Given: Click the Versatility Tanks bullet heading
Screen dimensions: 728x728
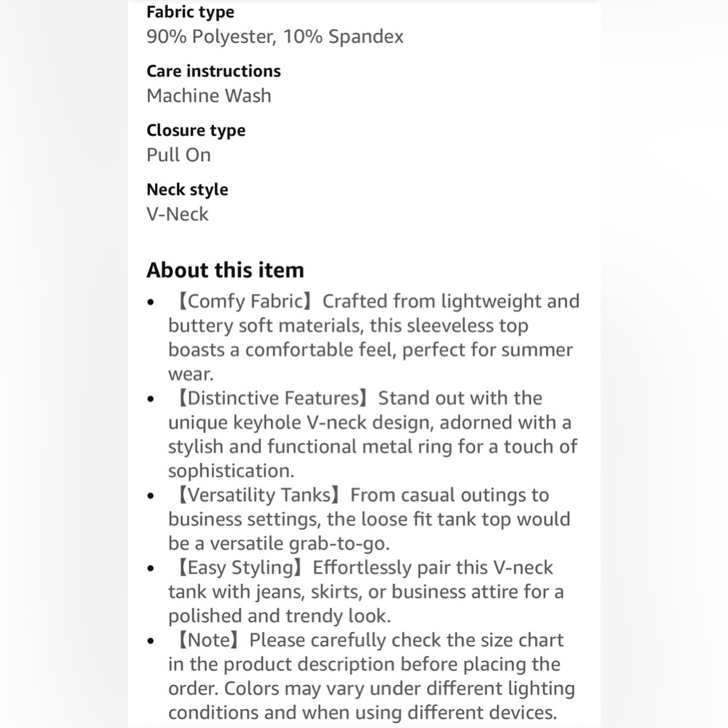Looking at the screenshot, I should pos(258,495).
